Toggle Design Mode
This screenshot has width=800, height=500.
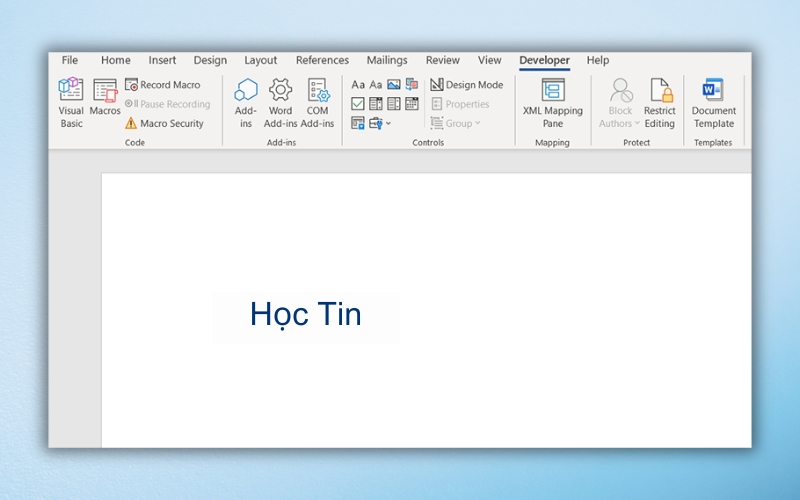(x=466, y=85)
